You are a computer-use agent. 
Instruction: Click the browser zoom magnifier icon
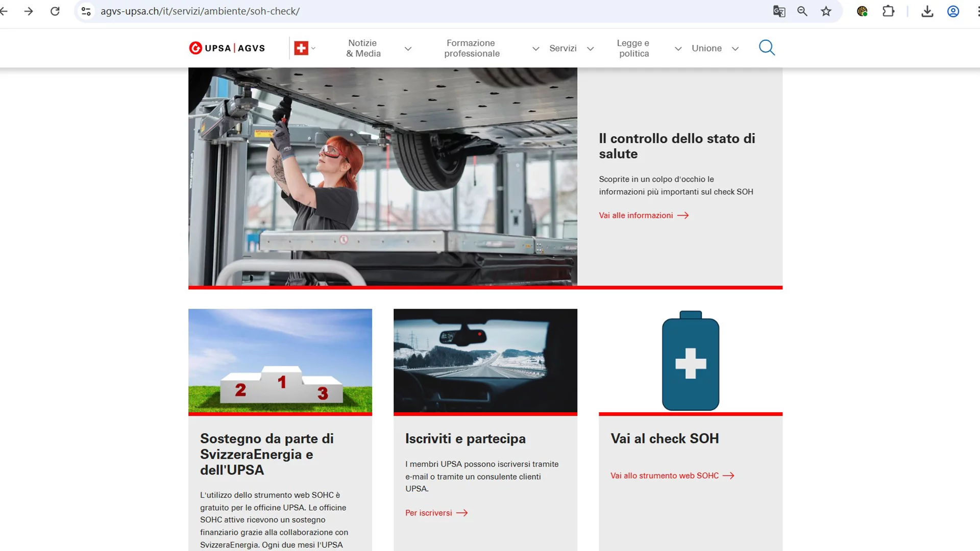coord(802,11)
